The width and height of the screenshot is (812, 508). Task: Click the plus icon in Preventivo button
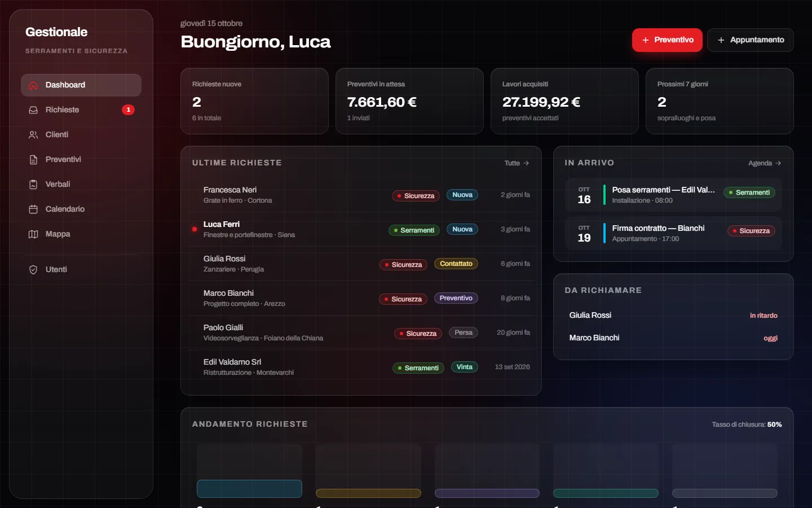646,40
